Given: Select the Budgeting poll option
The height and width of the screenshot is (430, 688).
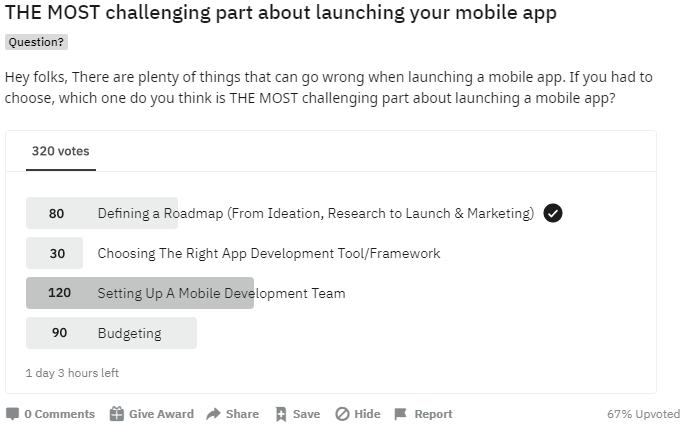Looking at the screenshot, I should tap(129, 333).
